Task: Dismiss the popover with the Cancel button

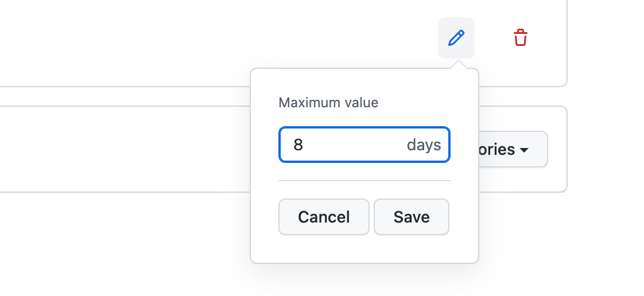Action: pyautogui.click(x=324, y=217)
